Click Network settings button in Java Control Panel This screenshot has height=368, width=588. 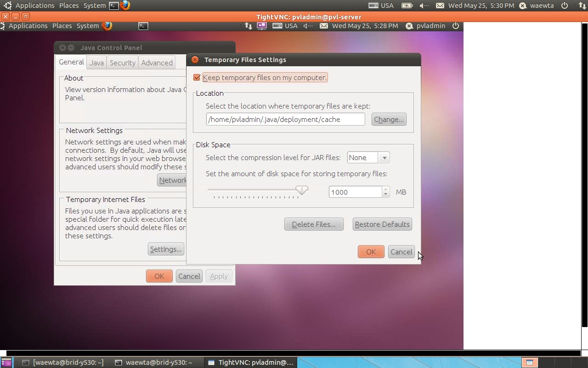click(x=172, y=180)
